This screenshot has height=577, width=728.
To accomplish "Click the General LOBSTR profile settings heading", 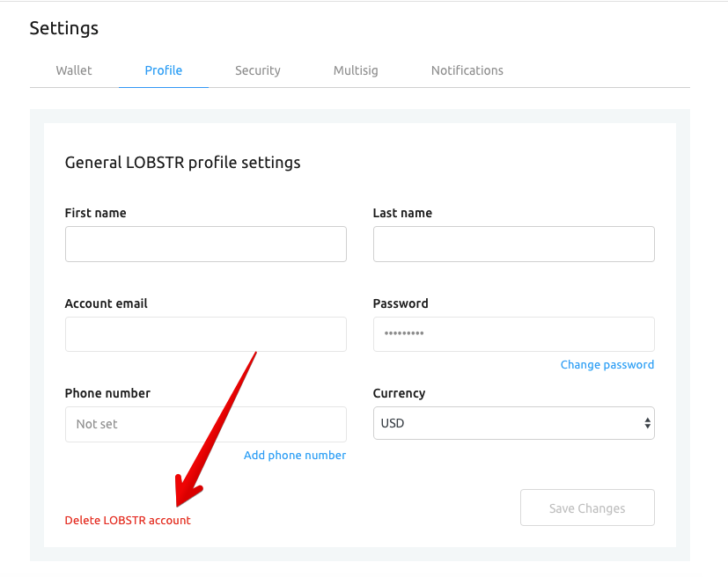I will (182, 163).
